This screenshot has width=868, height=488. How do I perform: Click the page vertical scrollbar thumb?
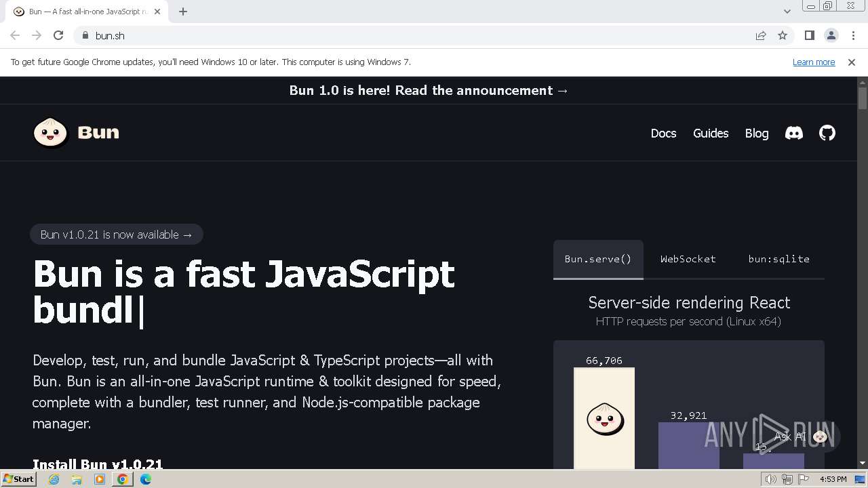[x=862, y=98]
